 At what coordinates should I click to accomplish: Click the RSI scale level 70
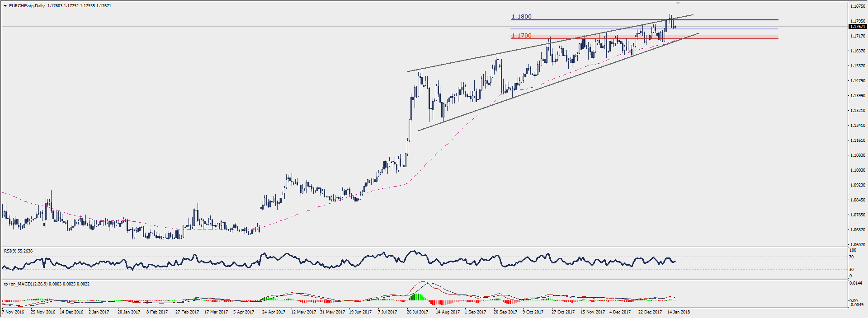point(852,257)
